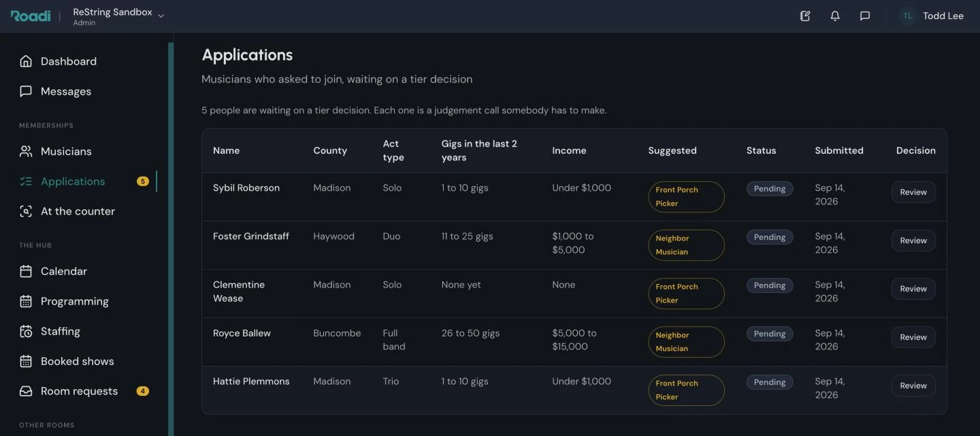
Task: Go to Dashboard
Action: click(69, 61)
